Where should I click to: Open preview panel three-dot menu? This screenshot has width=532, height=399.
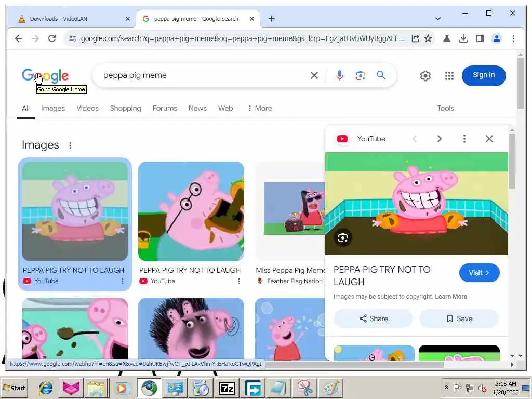(464, 139)
